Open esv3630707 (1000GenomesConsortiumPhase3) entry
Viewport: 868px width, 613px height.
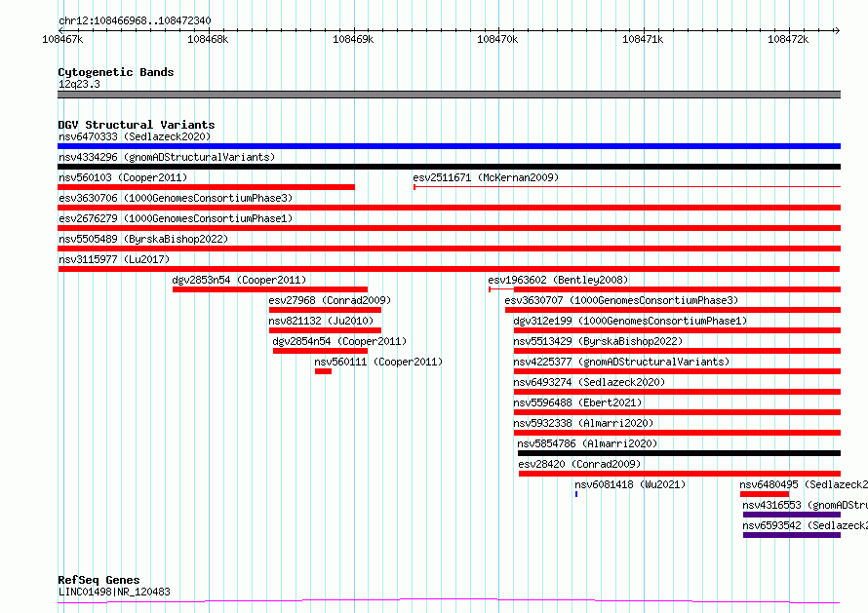tap(621, 300)
